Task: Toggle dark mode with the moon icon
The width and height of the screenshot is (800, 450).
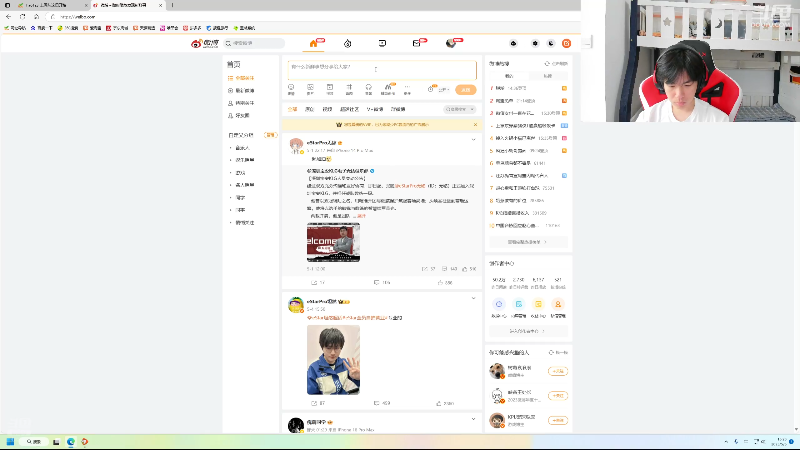Action: click(x=551, y=43)
